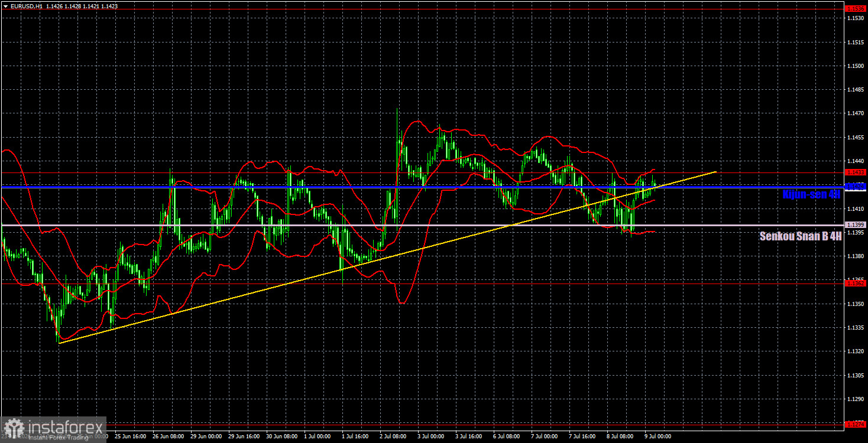The image size is (868, 443).
Task: Click the 1.1515 value on price axis
Action: point(856,43)
